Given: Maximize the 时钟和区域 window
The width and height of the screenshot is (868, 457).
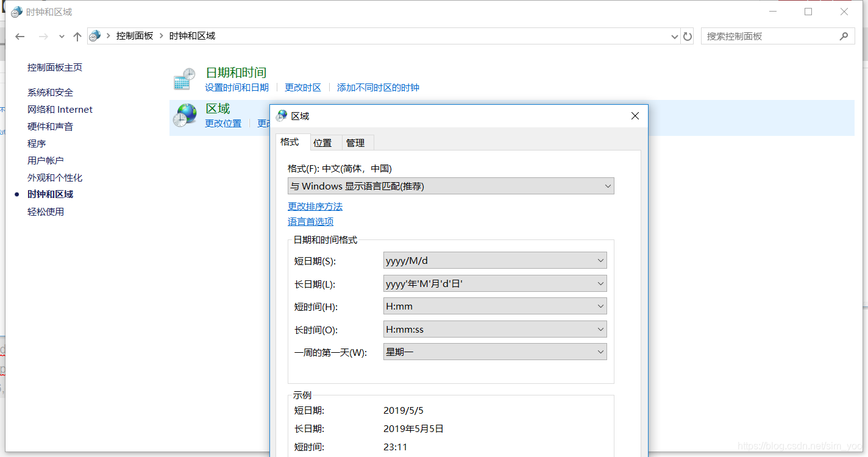Looking at the screenshot, I should point(808,12).
